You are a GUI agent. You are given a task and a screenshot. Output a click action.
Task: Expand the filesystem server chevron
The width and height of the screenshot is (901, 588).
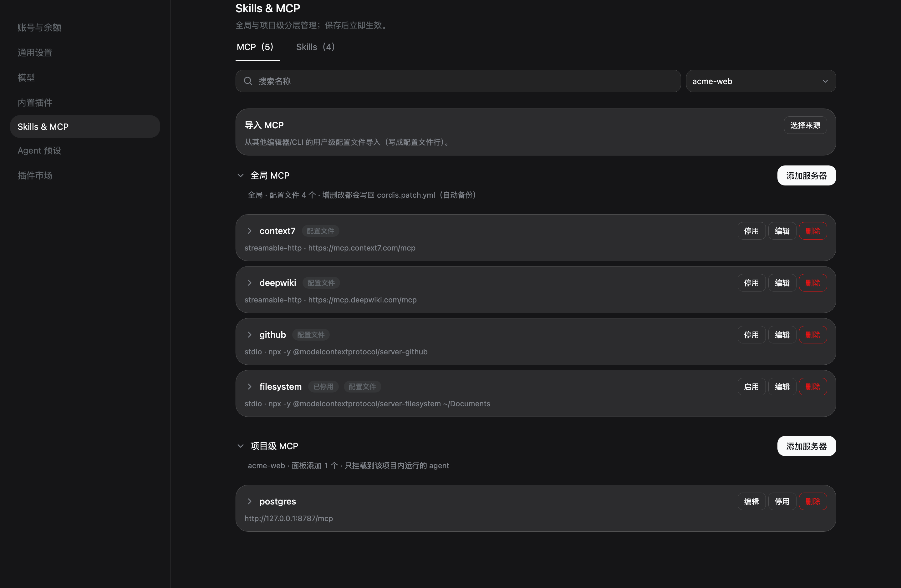[249, 386]
